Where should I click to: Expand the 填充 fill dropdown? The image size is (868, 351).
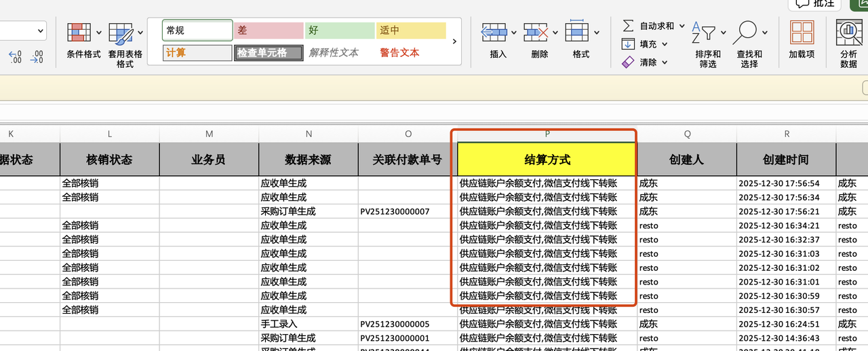pyautogui.click(x=665, y=44)
